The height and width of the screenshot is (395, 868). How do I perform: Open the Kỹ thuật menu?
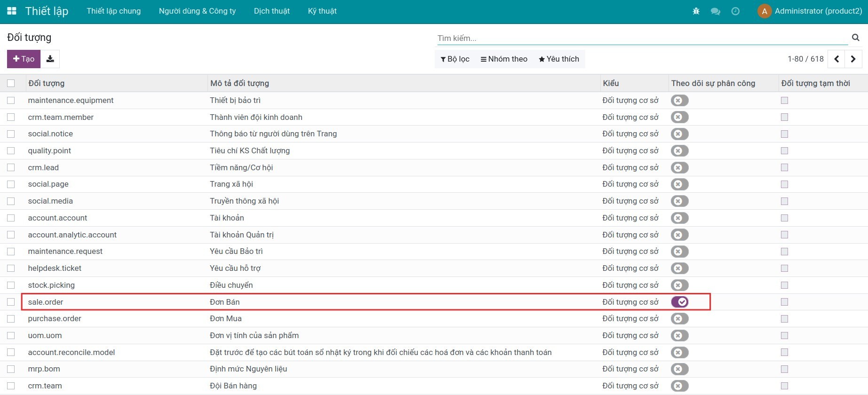pyautogui.click(x=322, y=11)
